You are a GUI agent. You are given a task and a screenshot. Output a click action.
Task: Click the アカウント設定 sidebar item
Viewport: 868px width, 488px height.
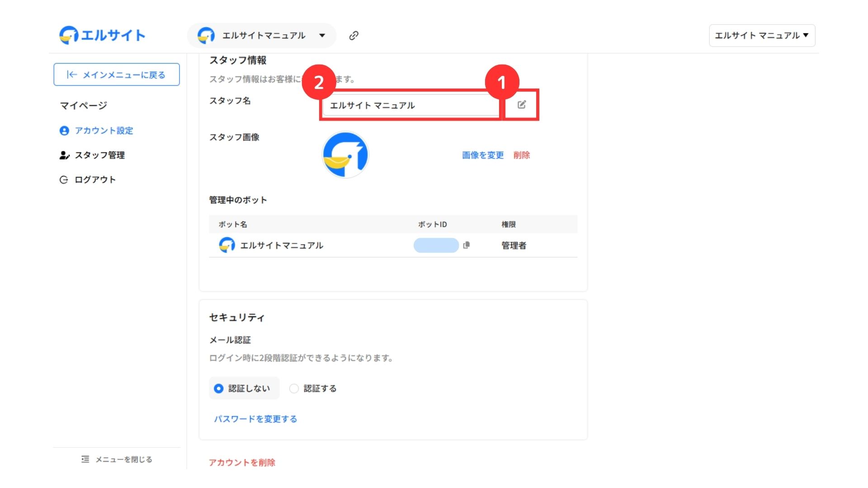tap(104, 131)
